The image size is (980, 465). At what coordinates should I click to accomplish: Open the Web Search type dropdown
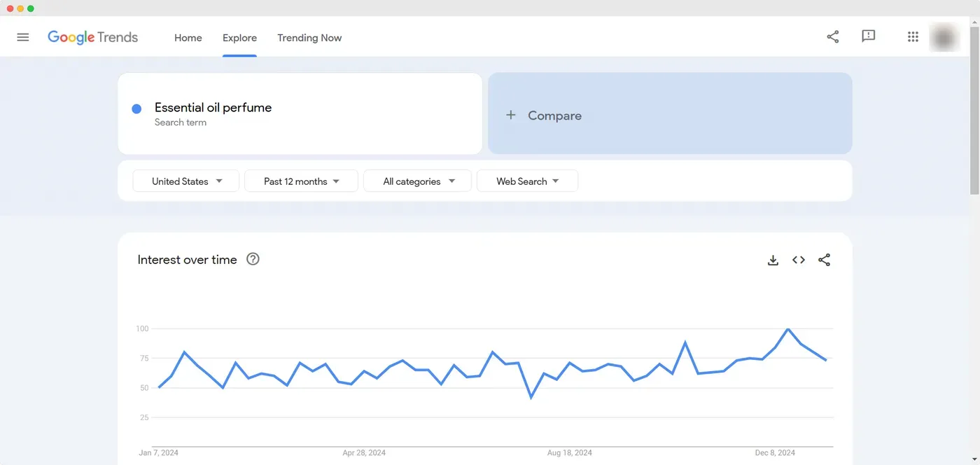click(527, 181)
